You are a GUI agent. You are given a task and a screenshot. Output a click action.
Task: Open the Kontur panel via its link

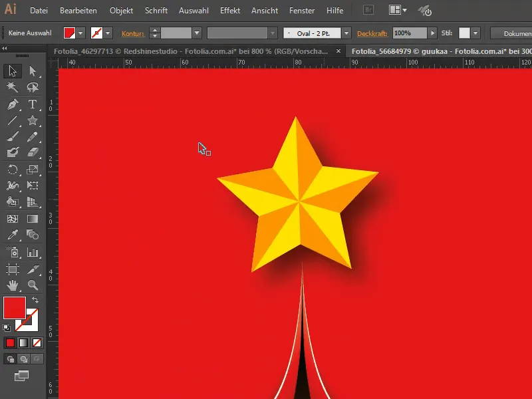(x=134, y=32)
